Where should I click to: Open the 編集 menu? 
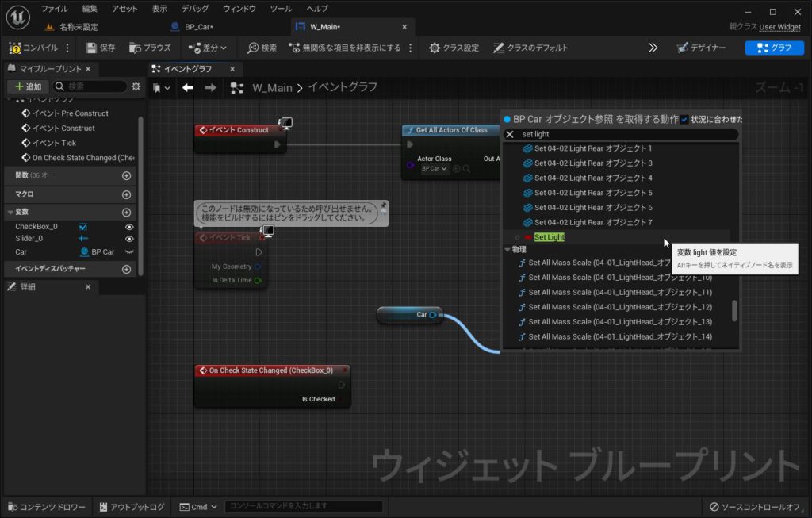click(x=90, y=9)
